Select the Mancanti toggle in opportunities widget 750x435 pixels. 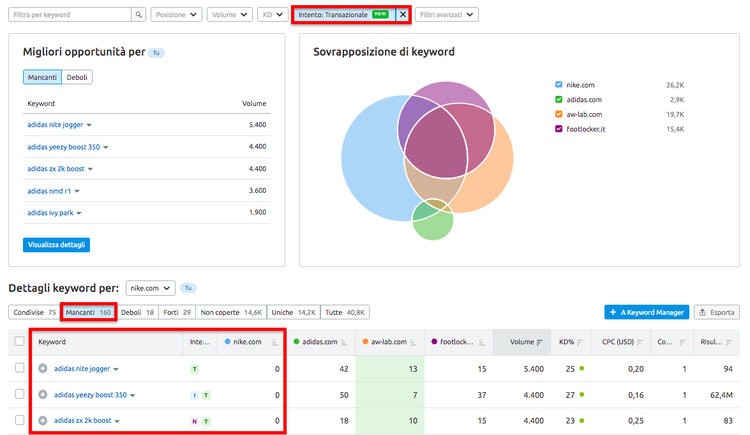coord(42,77)
